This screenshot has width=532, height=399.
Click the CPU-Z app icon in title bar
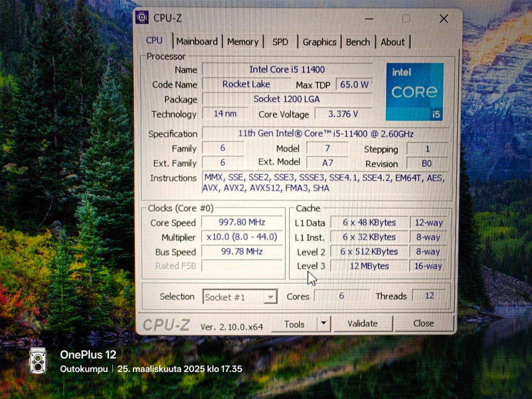[142, 17]
